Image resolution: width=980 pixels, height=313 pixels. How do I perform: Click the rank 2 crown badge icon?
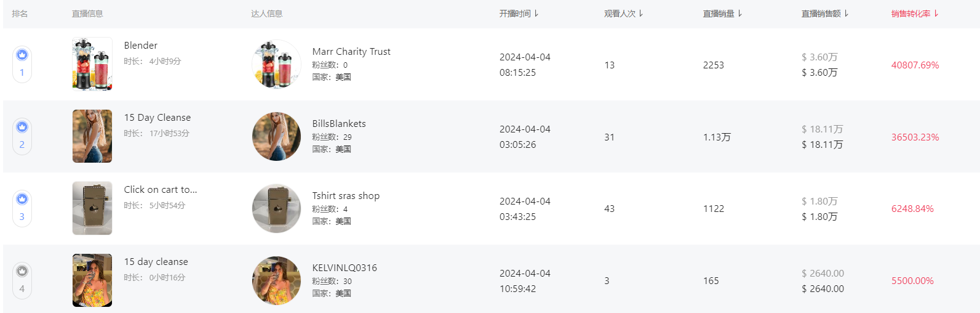22,127
